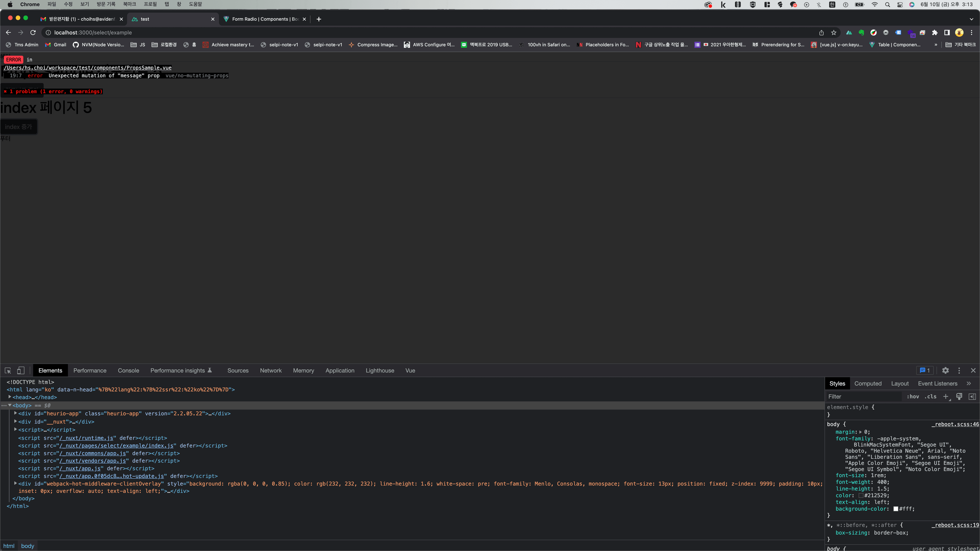
Task: Switch to the Console tab
Action: (x=128, y=370)
